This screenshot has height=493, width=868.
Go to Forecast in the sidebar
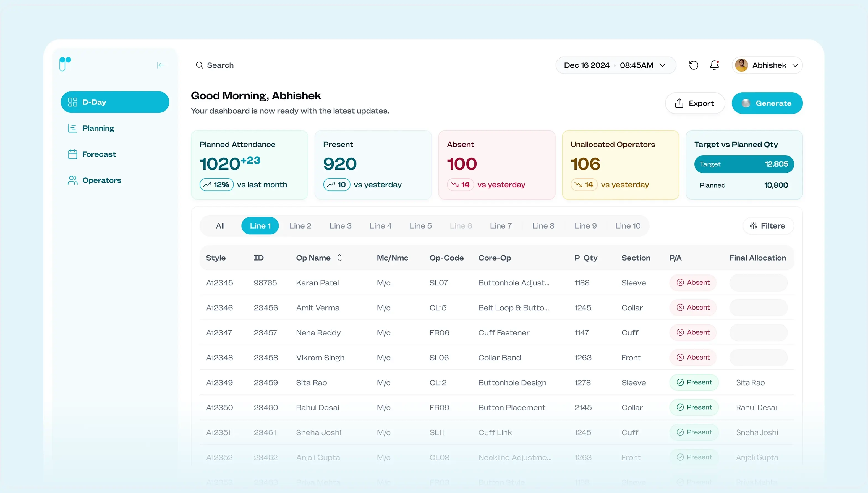(99, 154)
